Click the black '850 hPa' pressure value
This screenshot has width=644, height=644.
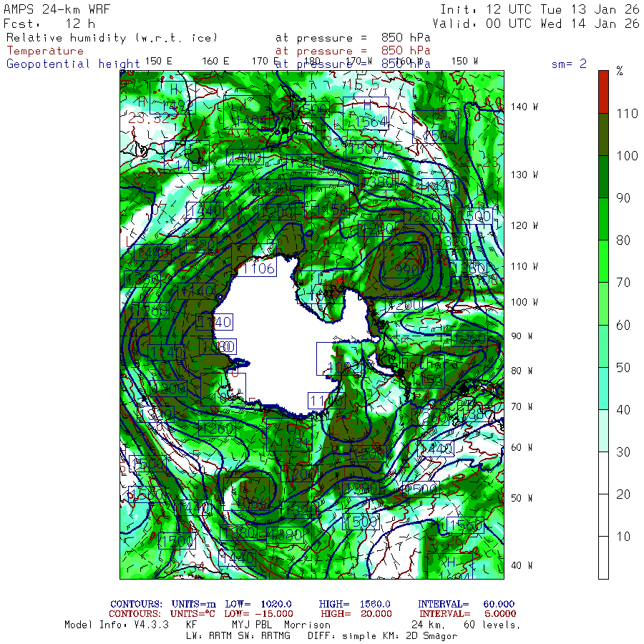[406, 38]
